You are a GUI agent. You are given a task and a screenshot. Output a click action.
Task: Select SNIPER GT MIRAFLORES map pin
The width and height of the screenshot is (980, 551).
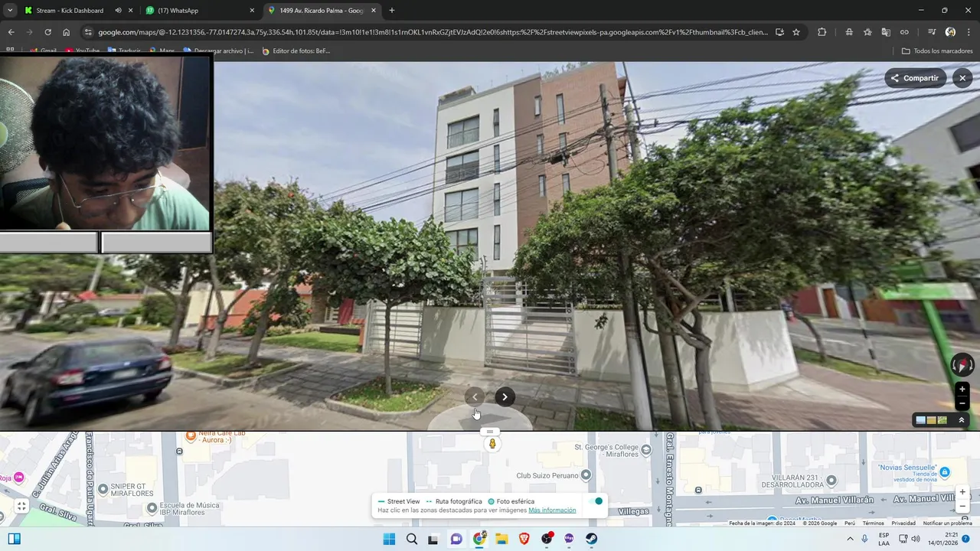(x=103, y=489)
